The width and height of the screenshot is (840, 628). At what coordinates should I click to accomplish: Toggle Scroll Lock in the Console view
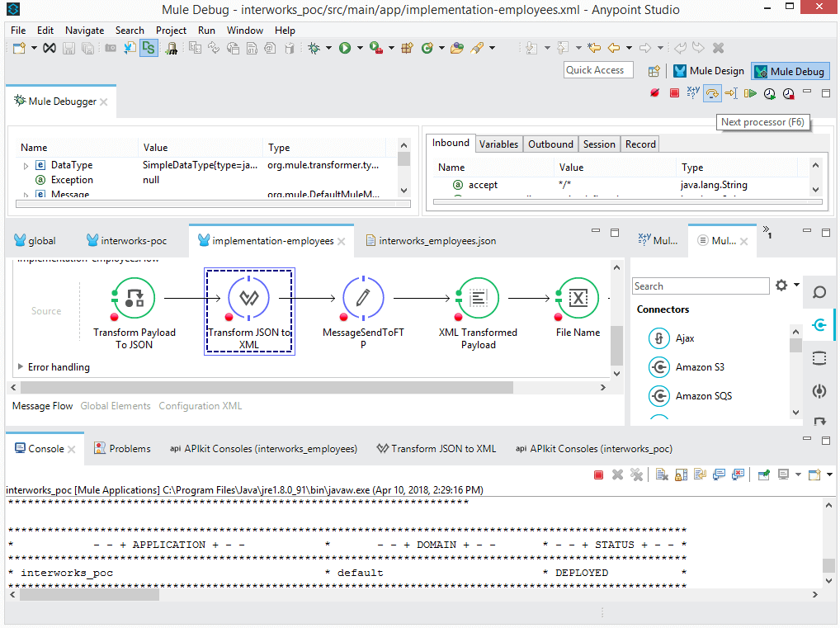(x=680, y=474)
